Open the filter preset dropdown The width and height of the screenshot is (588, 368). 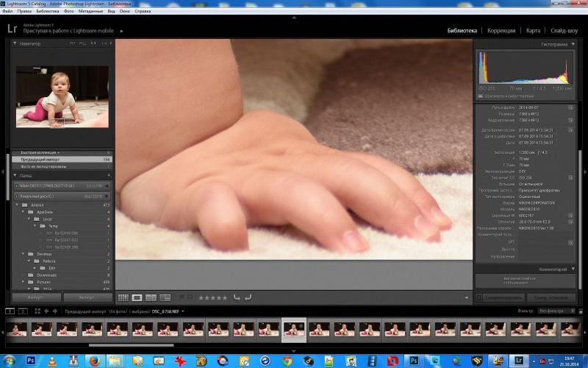pos(556,311)
